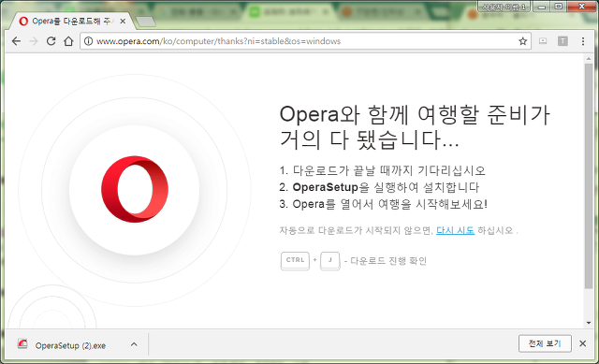This screenshot has width=599, height=364.
Task: Reload the Opera download page
Action: (51, 41)
